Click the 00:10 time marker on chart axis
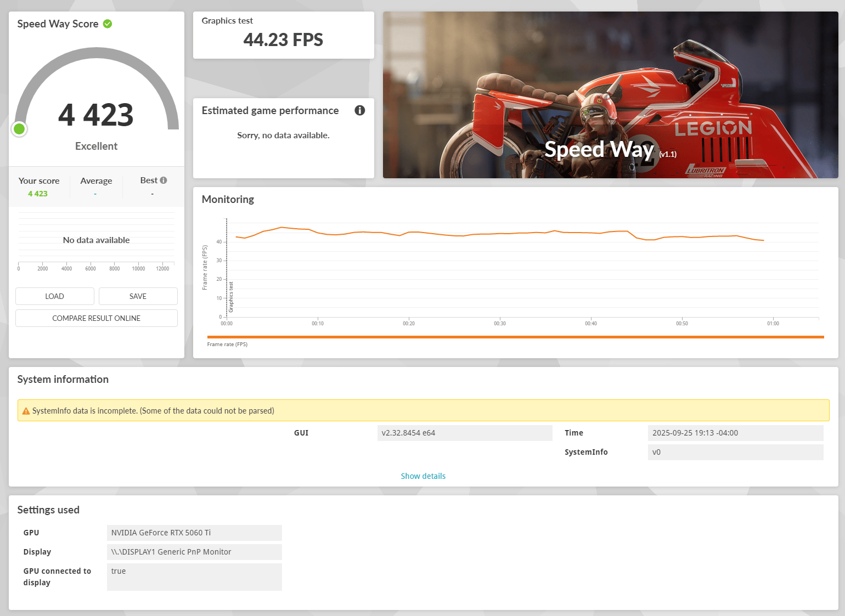This screenshot has width=845, height=616. point(318,324)
